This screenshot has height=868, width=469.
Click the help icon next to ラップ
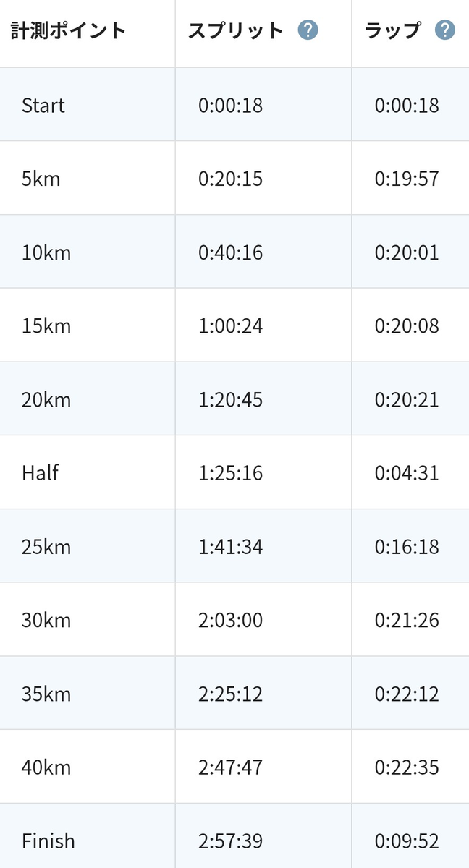[x=444, y=30]
